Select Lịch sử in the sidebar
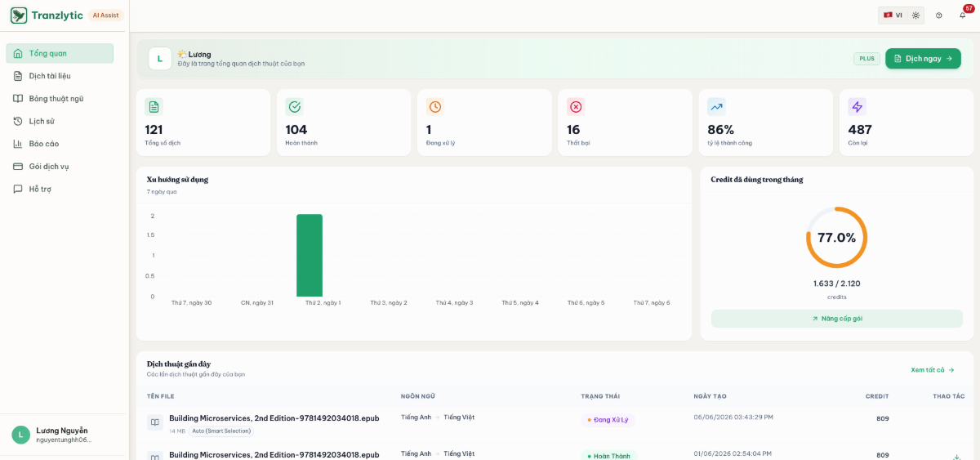The image size is (980, 460). (60, 121)
